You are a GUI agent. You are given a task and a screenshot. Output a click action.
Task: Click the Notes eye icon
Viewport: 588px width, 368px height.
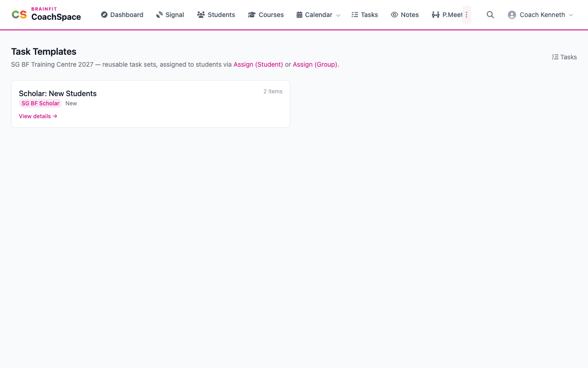click(394, 15)
